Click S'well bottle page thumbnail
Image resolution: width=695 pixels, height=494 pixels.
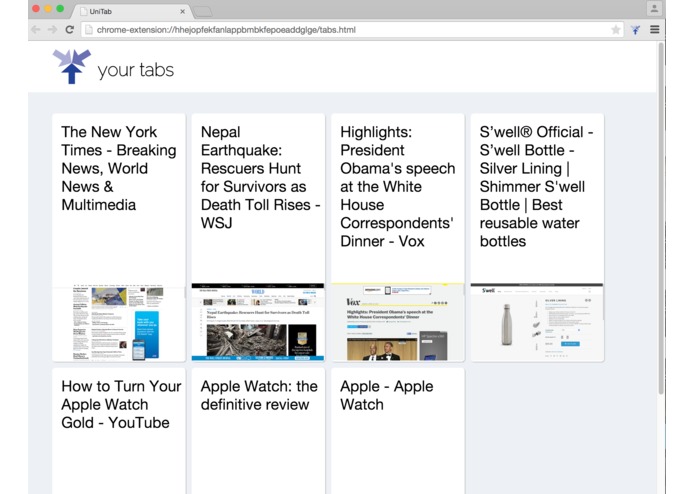537,323
